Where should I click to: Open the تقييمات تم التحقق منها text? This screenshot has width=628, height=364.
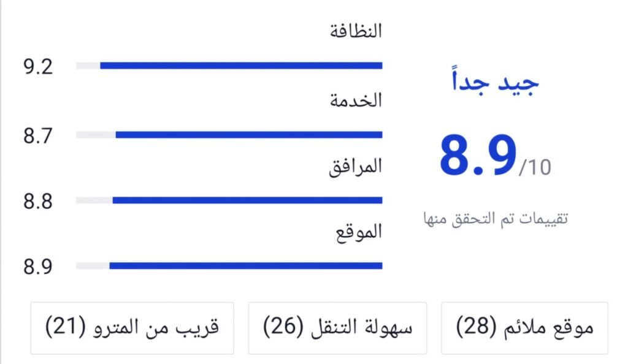tap(495, 218)
